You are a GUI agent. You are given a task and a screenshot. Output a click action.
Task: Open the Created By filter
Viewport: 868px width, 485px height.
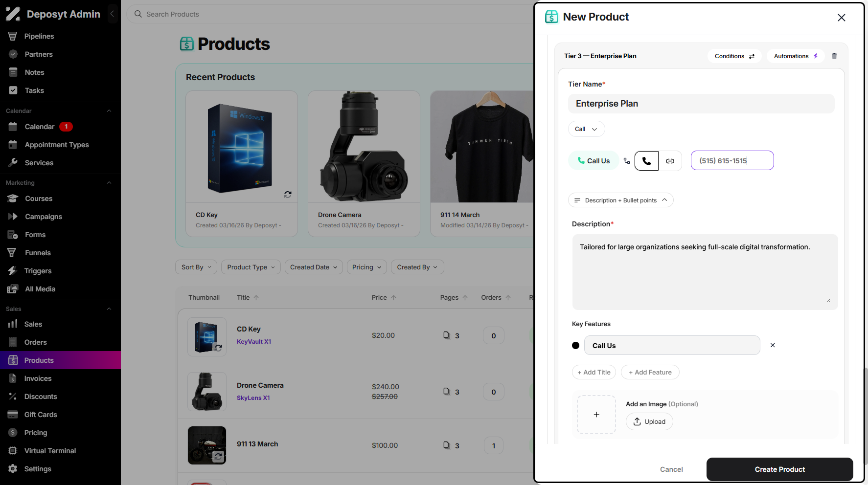pos(417,267)
